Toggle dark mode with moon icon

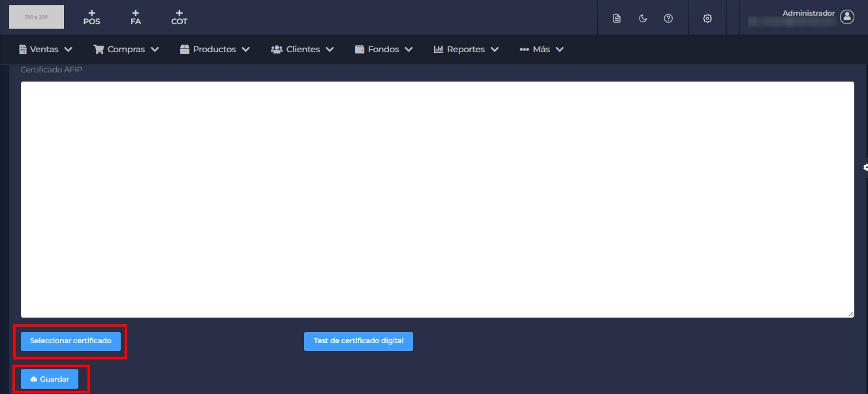[643, 18]
